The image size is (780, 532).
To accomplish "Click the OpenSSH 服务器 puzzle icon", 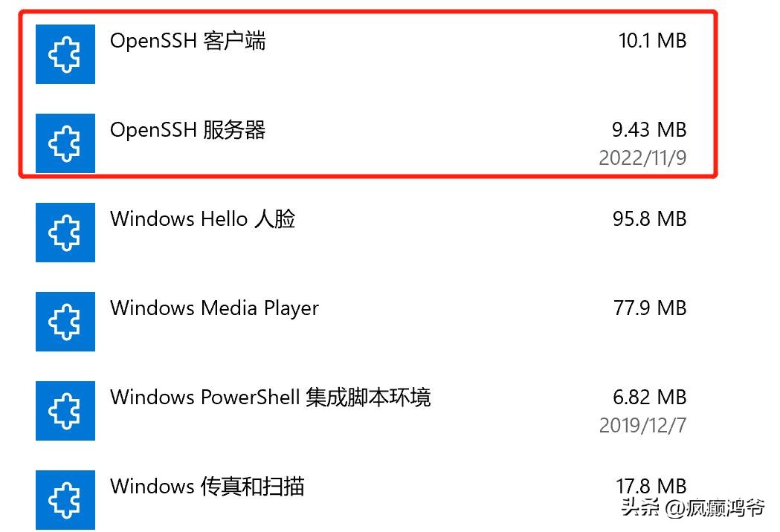I will [x=65, y=143].
